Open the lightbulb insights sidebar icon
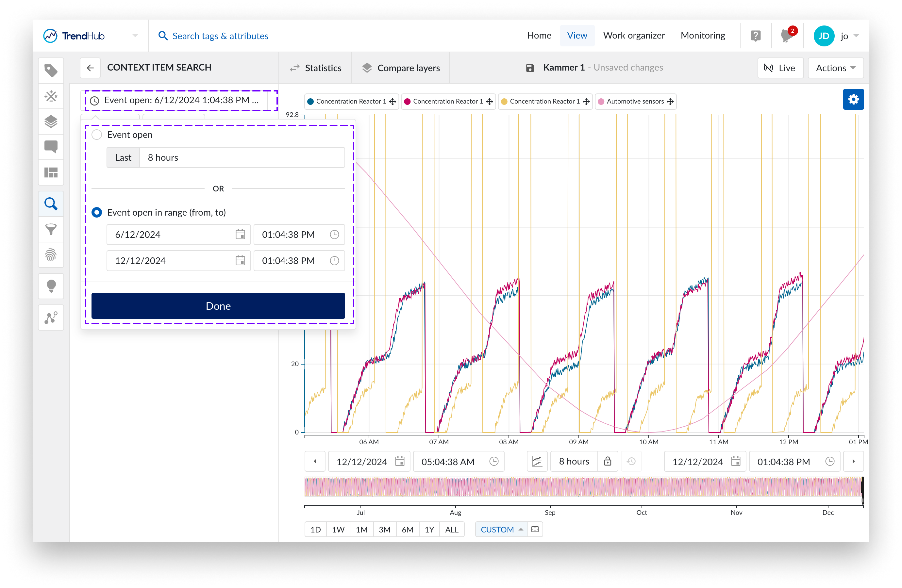902x588 pixels. tap(51, 286)
